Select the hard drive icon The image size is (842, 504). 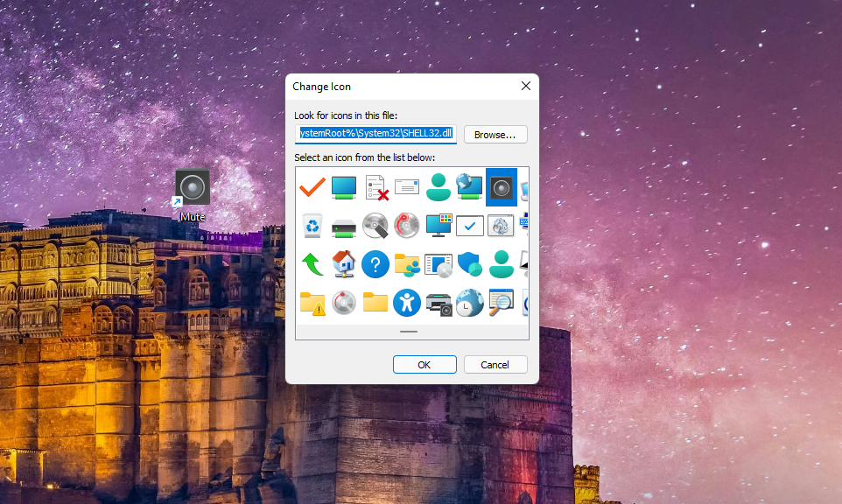coord(344,225)
